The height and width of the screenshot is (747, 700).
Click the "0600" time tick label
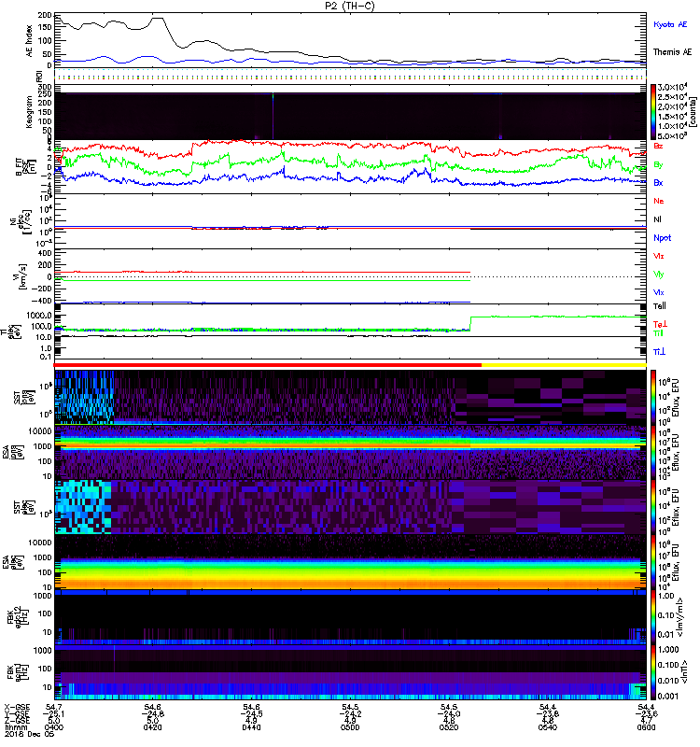(646, 727)
